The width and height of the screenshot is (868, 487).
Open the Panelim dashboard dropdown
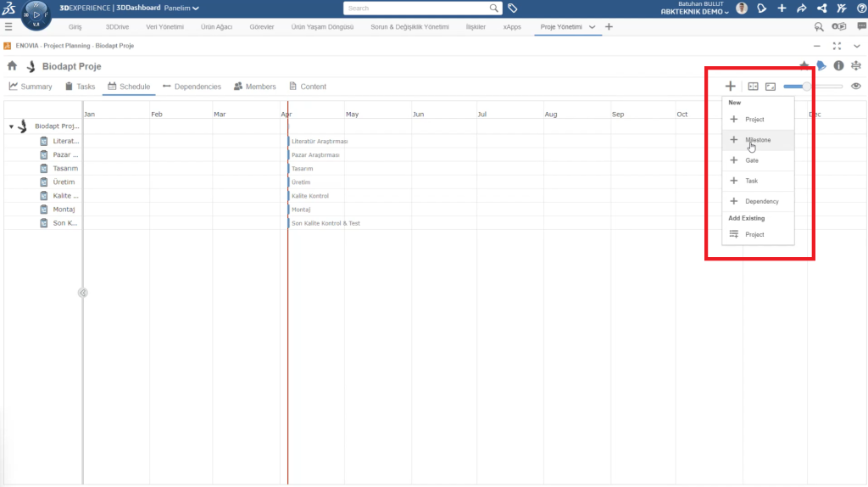(181, 8)
